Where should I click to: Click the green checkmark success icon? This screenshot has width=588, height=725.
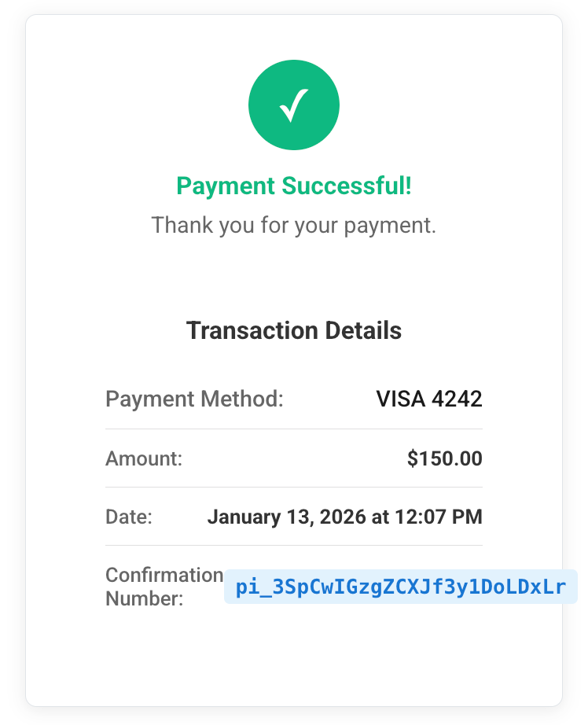point(294,105)
